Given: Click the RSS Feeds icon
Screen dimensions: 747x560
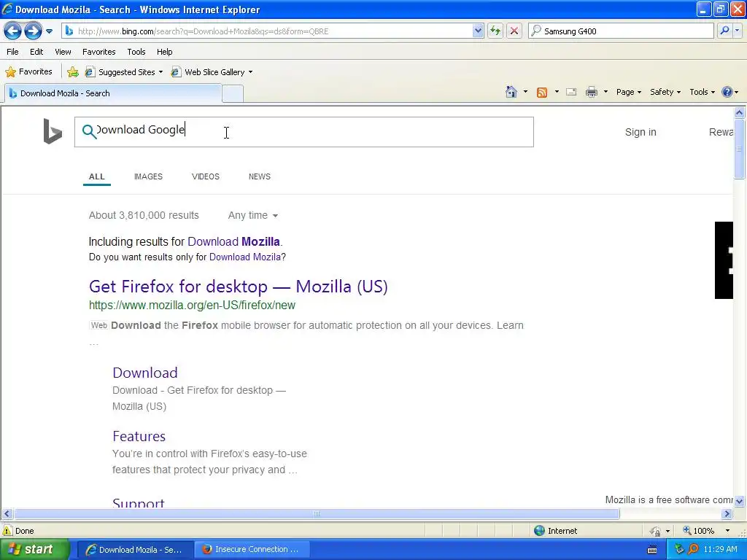Looking at the screenshot, I should click(542, 93).
